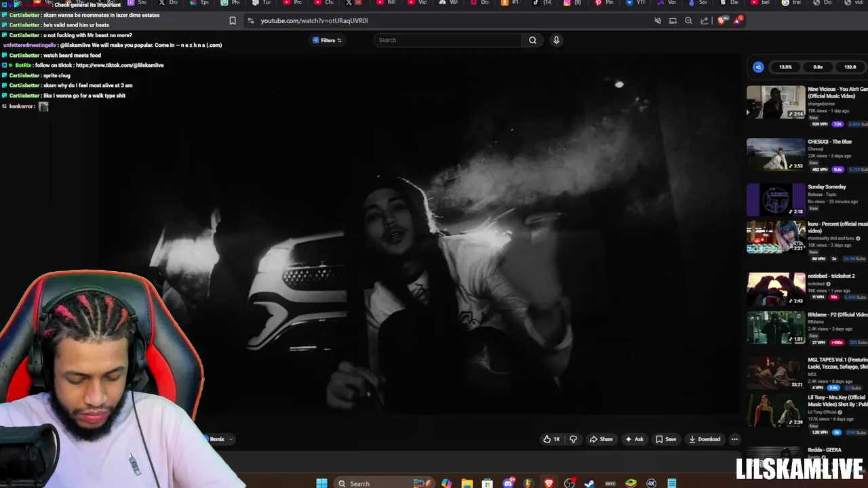Click the Ask button under the video

point(634,439)
